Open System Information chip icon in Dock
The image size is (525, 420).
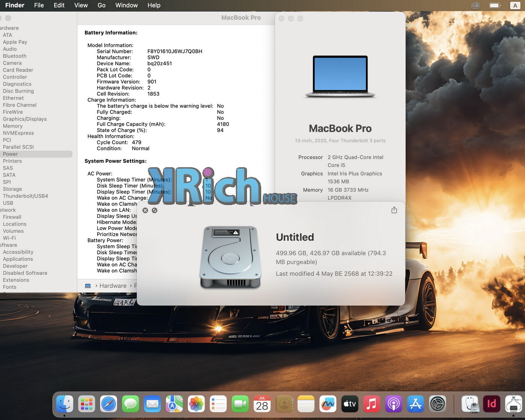(514, 404)
